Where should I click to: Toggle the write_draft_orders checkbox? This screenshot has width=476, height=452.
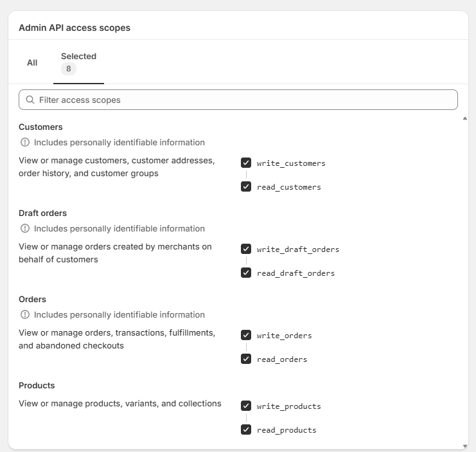tap(246, 249)
